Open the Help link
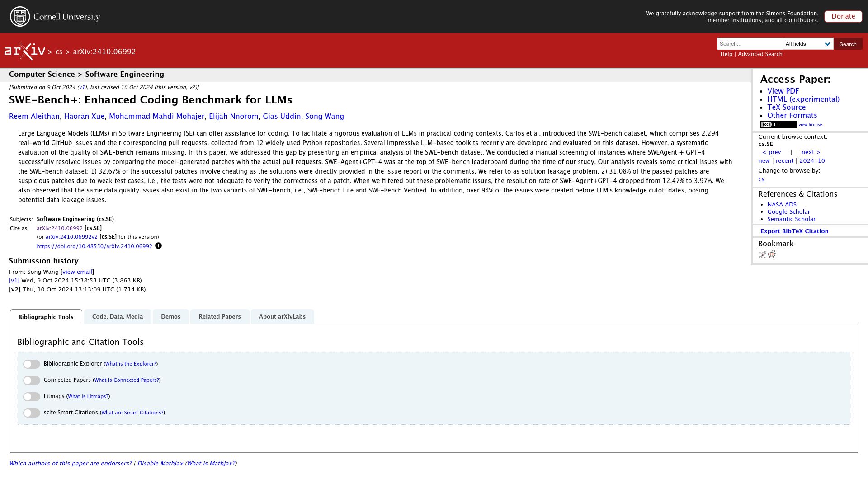This screenshot has height=488, width=868. pos(726,54)
